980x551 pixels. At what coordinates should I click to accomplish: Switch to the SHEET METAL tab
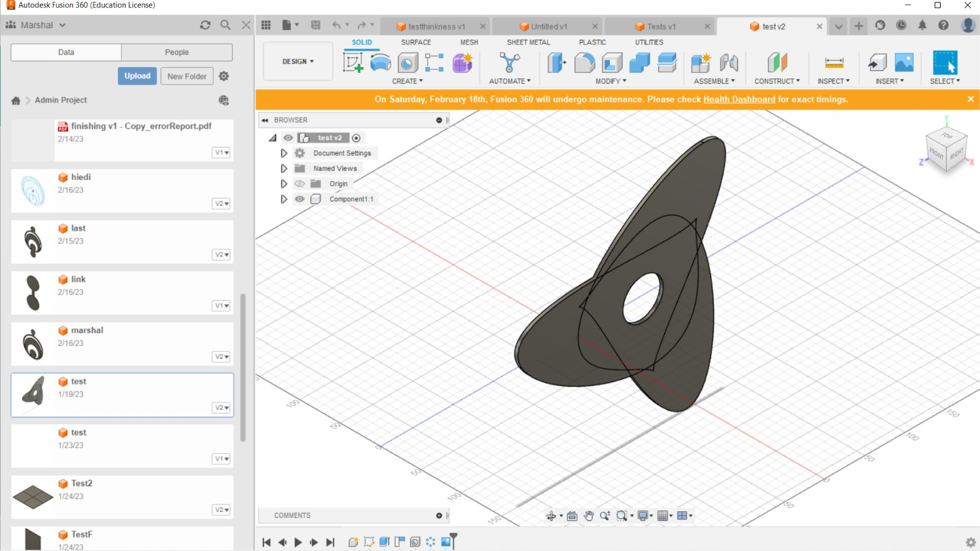529,42
